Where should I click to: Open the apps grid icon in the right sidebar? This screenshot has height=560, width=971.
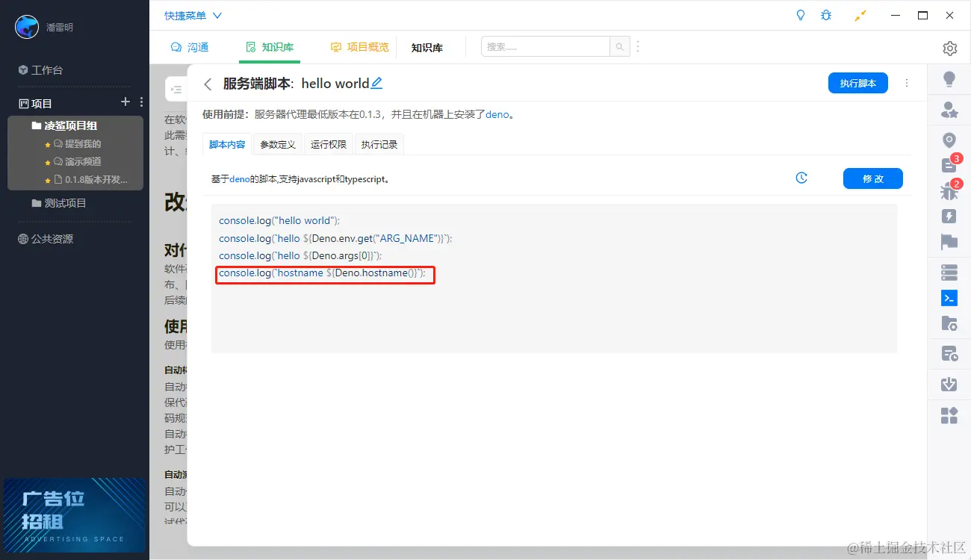(x=949, y=415)
